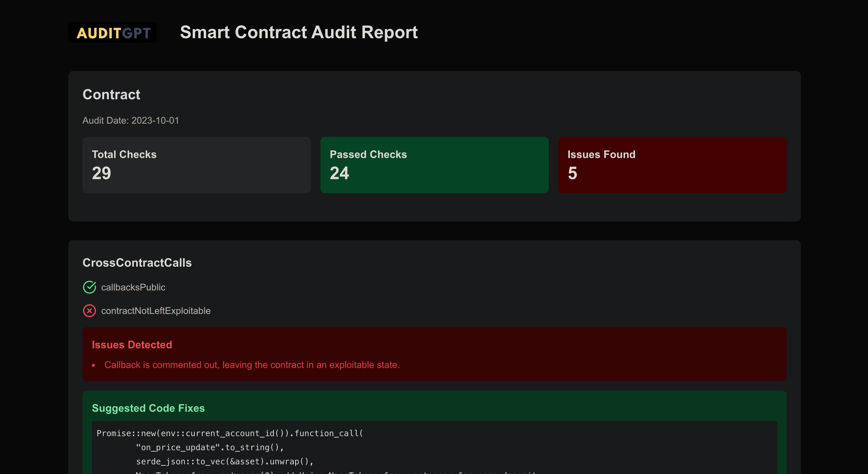
Task: Open the Passed Checks card
Action: point(434,165)
